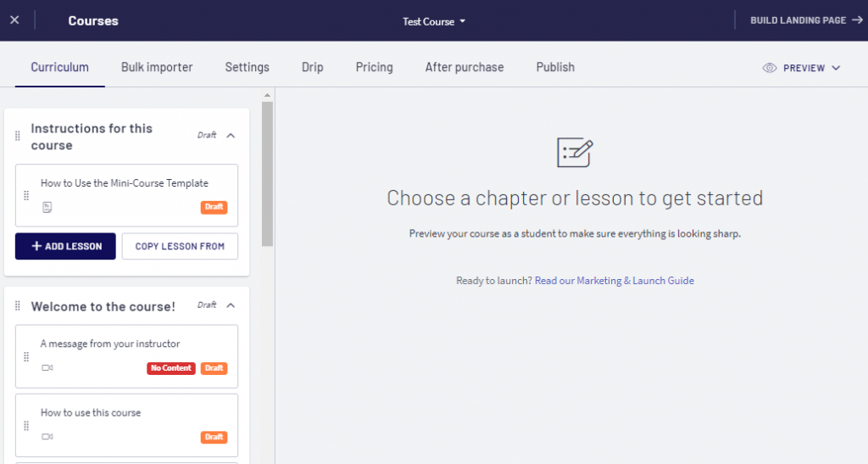Click Choose a chapter or lesson heading
The height and width of the screenshot is (464, 868).
[575, 198]
